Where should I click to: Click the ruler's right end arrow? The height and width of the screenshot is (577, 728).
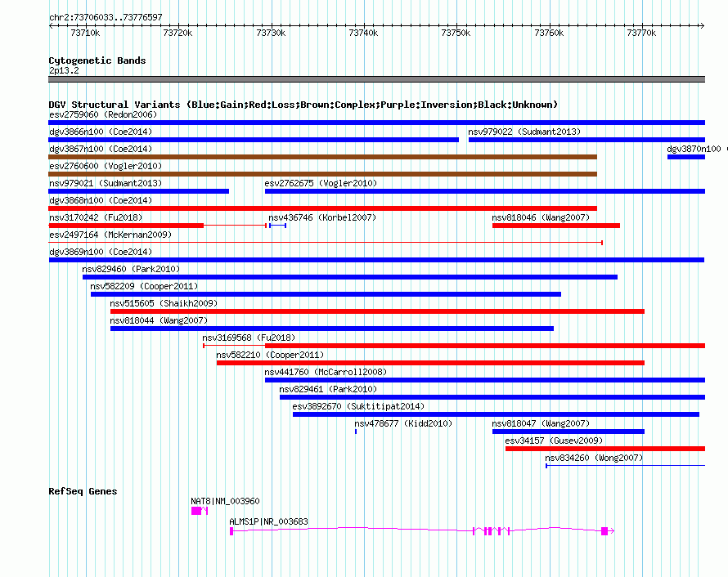(x=703, y=25)
